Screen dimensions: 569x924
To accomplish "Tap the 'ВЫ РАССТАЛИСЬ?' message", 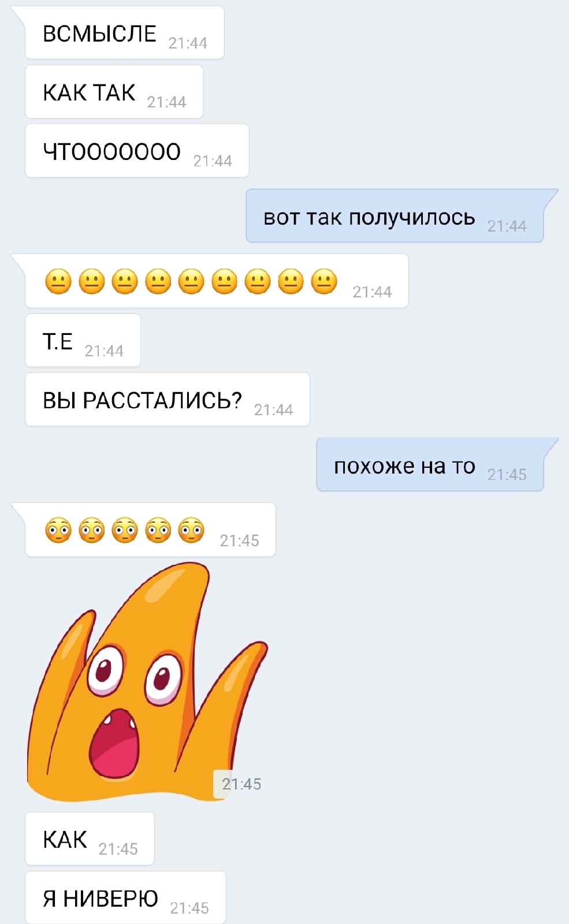I will click(x=168, y=400).
